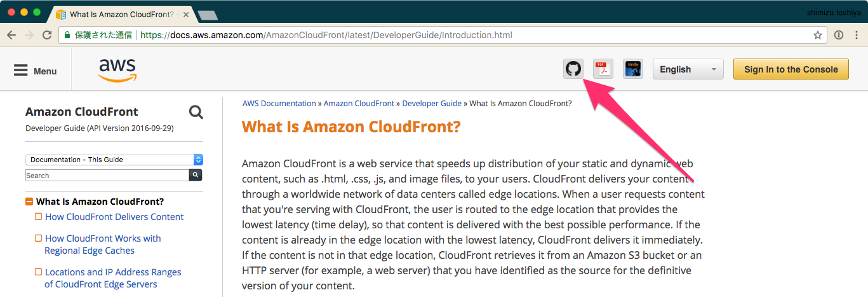The height and width of the screenshot is (297, 868).
Task: Download the PDF version of the guide
Action: (603, 69)
